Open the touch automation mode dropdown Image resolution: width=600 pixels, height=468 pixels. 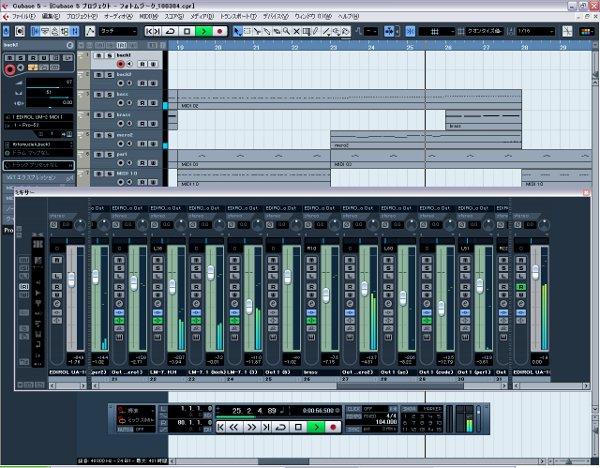118,31
